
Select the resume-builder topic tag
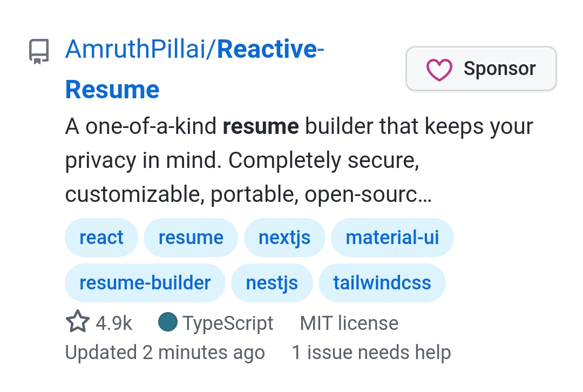click(145, 282)
